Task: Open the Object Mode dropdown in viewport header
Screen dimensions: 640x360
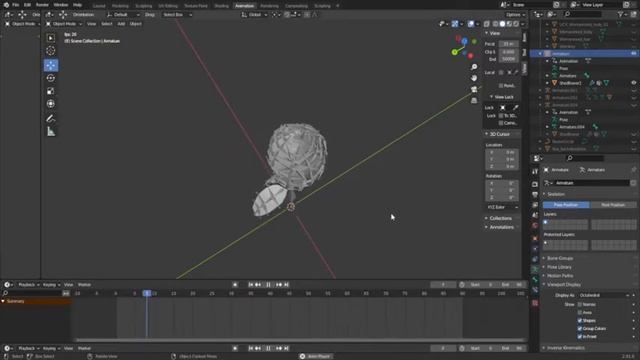Action: pos(63,24)
